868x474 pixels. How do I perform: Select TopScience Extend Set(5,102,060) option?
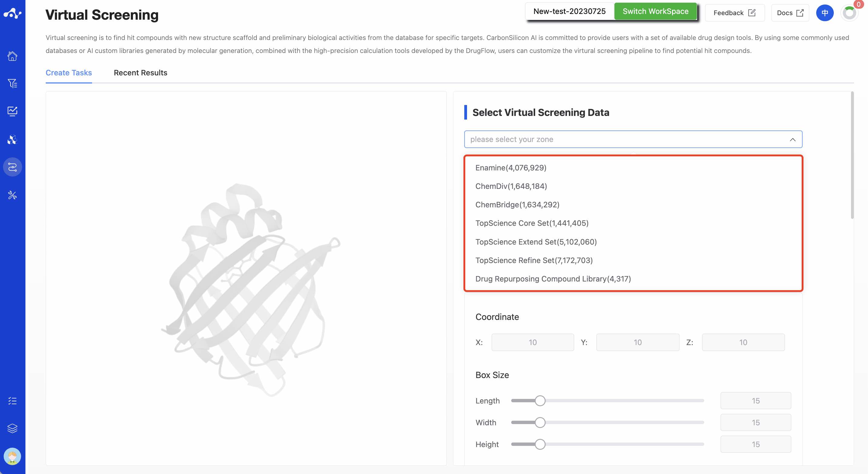click(x=633, y=242)
